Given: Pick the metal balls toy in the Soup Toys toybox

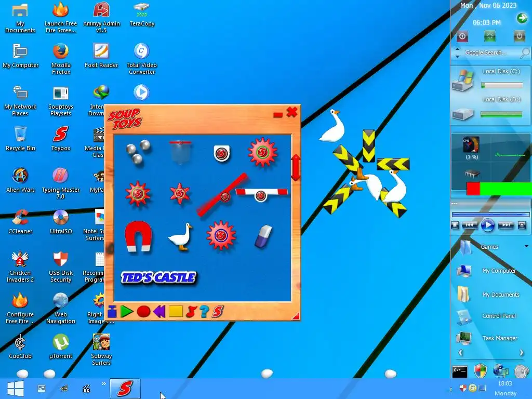Looking at the screenshot, I should (x=138, y=151).
